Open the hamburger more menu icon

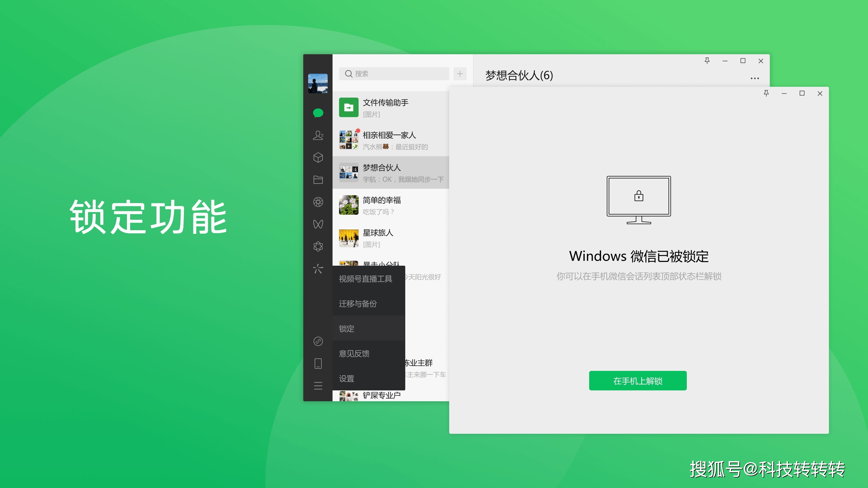(x=318, y=386)
